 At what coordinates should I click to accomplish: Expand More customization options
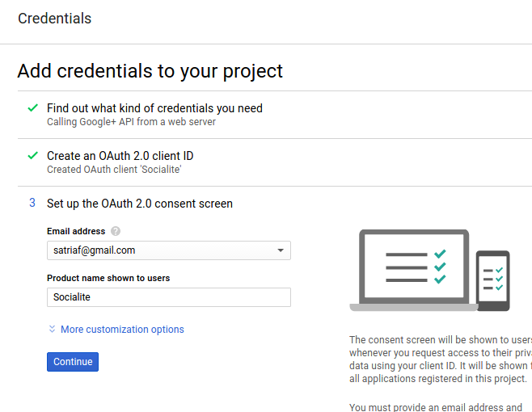click(x=122, y=330)
